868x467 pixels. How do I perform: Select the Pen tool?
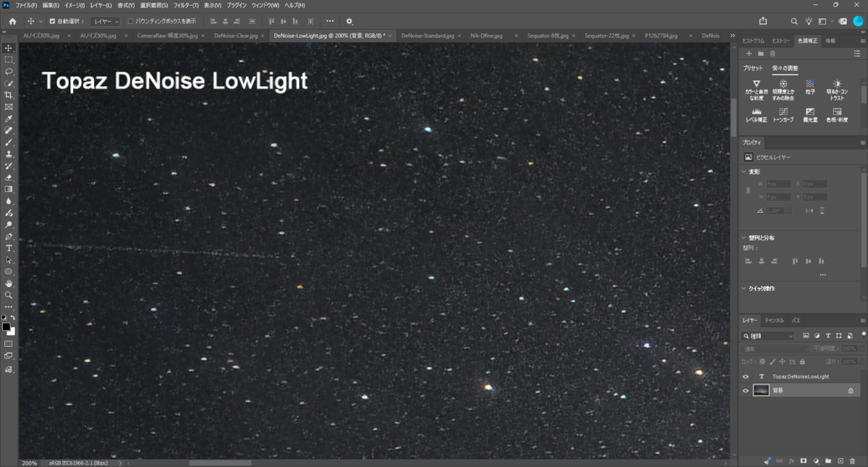click(9, 237)
